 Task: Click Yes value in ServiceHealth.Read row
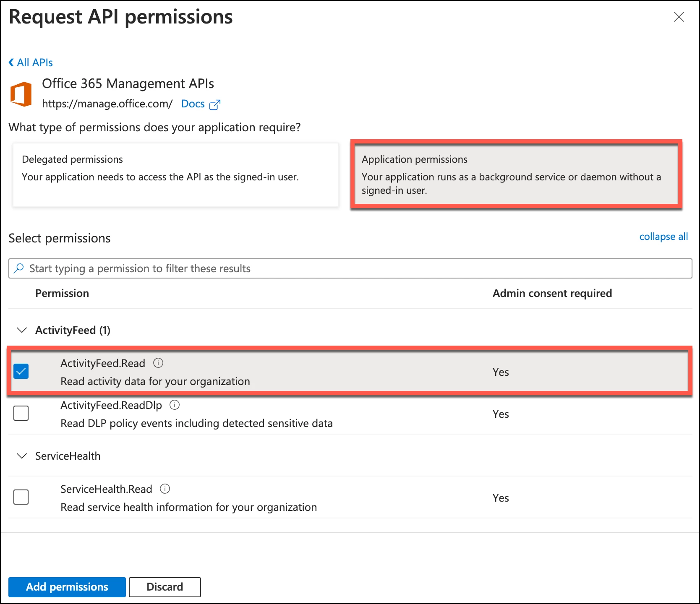501,498
